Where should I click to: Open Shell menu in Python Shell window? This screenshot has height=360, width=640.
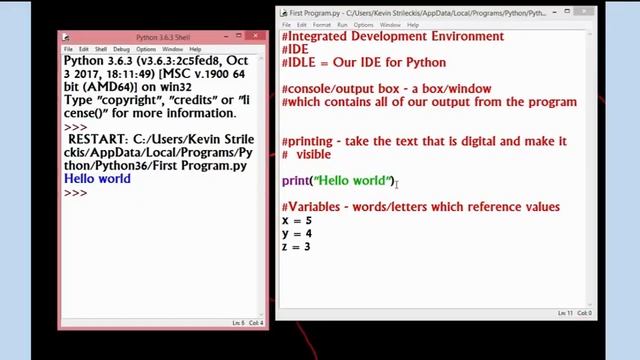101,49
